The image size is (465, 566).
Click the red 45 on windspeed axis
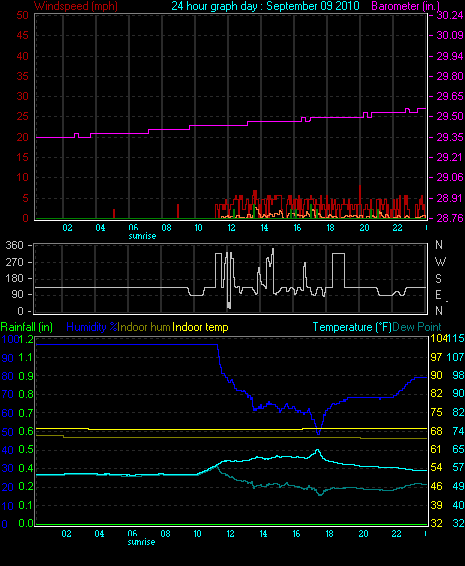point(22,35)
